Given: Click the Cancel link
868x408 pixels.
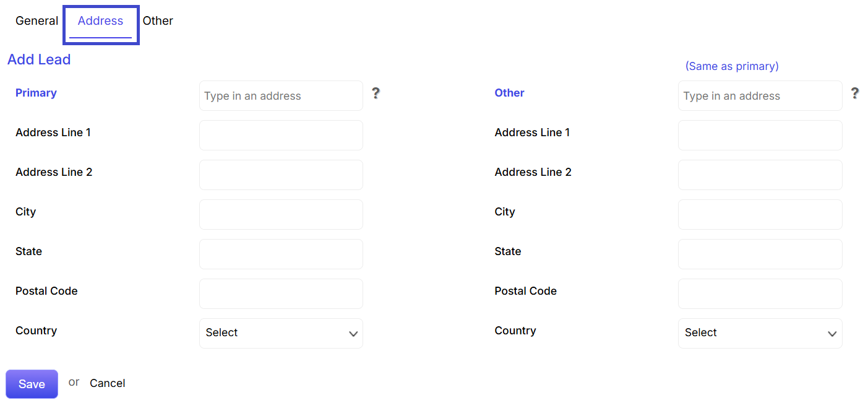Looking at the screenshot, I should 107,383.
